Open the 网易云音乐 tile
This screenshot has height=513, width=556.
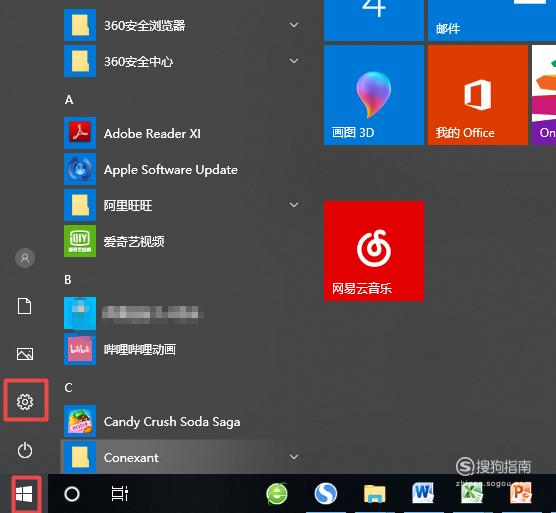tap(374, 251)
